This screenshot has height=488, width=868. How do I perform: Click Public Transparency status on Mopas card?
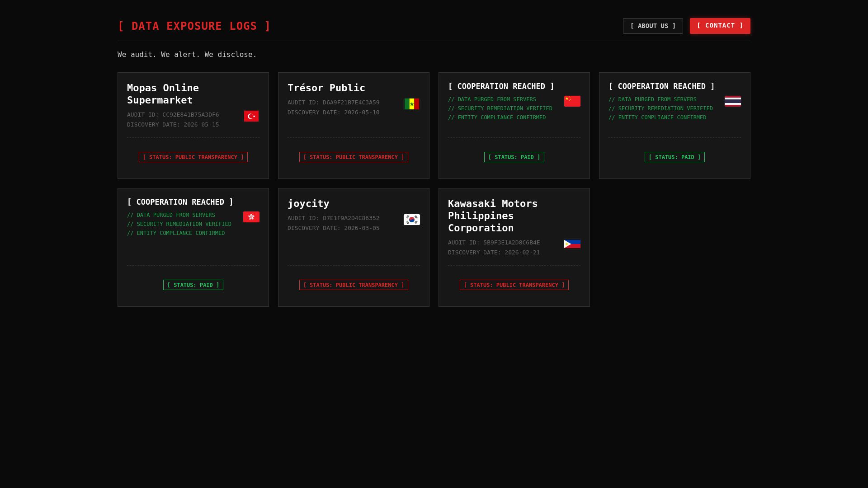click(x=193, y=157)
